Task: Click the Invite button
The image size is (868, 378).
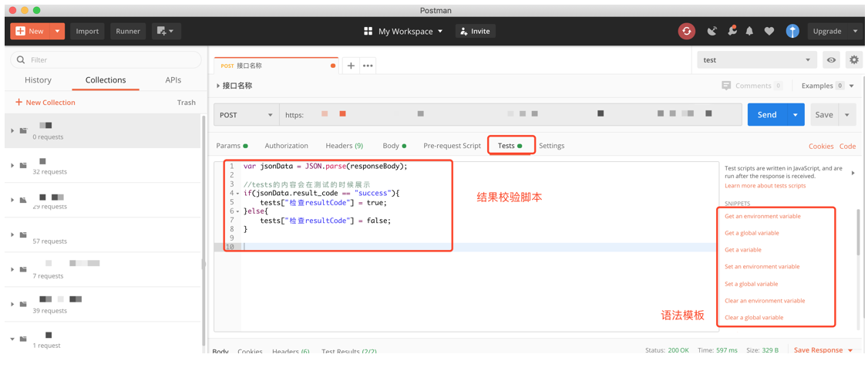Action: click(476, 31)
